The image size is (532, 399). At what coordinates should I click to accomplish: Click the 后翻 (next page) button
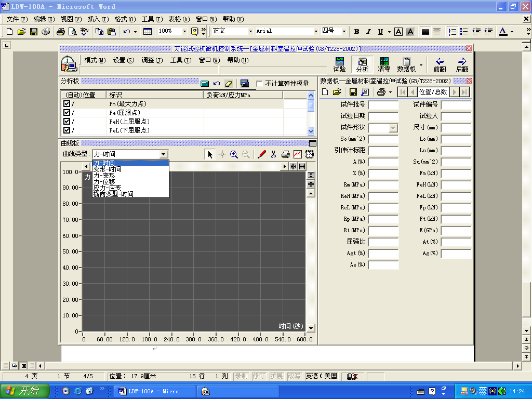pos(462,63)
